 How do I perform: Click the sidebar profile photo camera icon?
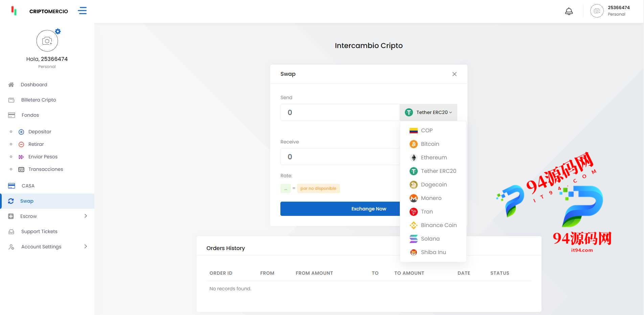pyautogui.click(x=47, y=41)
